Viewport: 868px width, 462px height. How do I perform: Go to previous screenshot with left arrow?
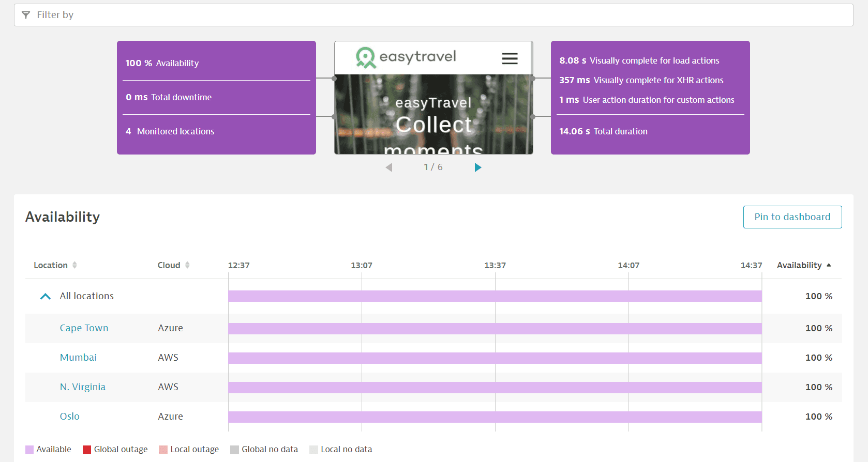[389, 167]
